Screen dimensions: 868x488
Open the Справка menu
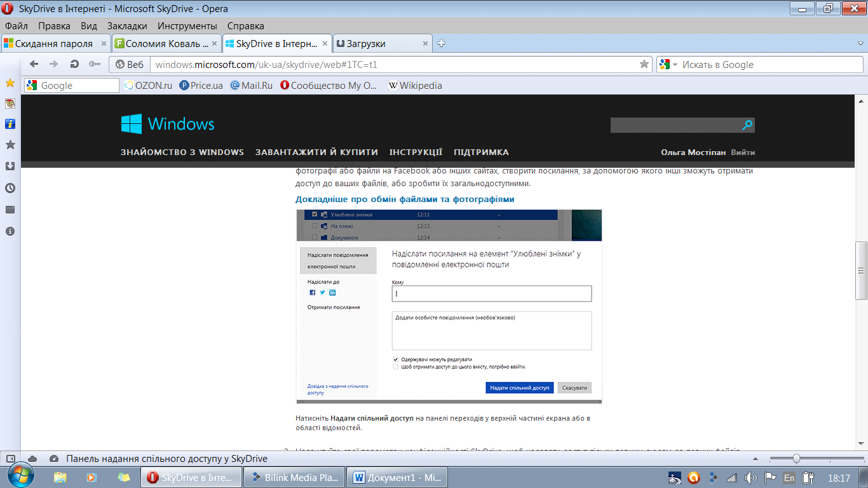(x=245, y=26)
